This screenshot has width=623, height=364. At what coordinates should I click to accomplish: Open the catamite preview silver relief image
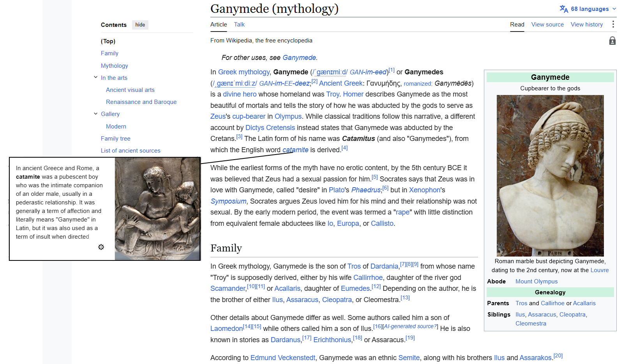157,209
